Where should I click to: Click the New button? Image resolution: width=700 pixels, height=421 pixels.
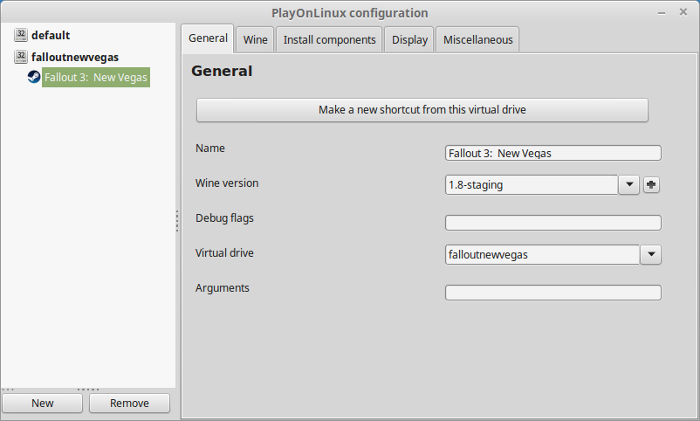(x=42, y=403)
